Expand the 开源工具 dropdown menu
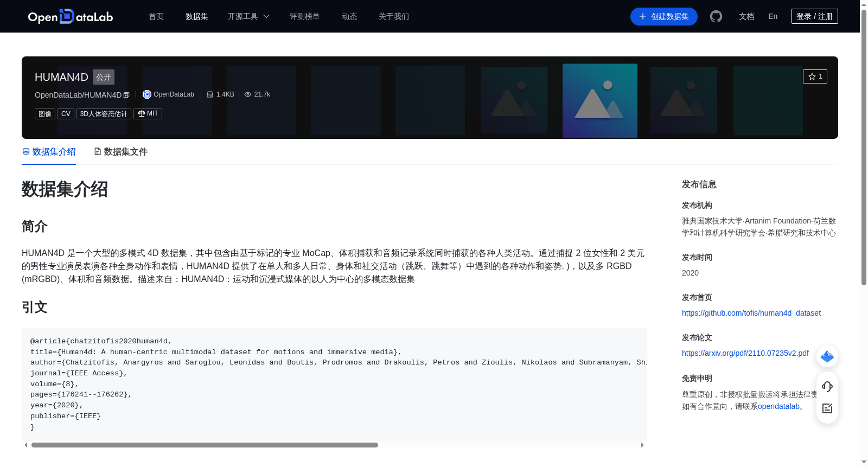This screenshot has width=868, height=467. [248, 16]
